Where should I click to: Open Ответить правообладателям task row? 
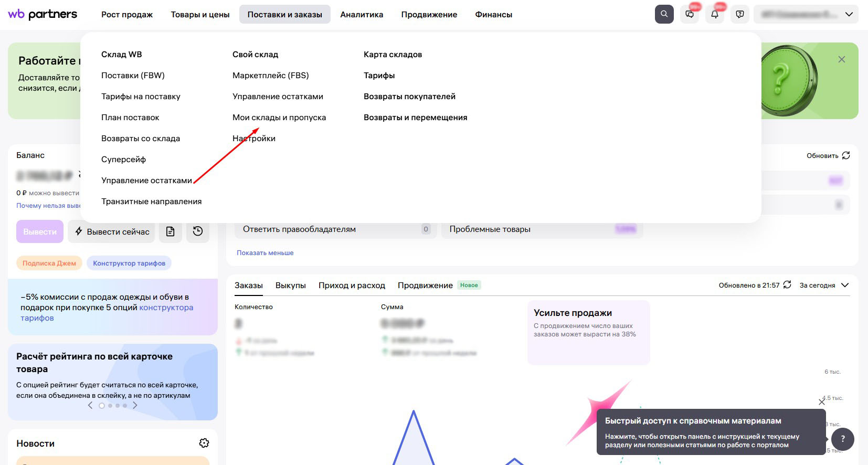point(336,229)
